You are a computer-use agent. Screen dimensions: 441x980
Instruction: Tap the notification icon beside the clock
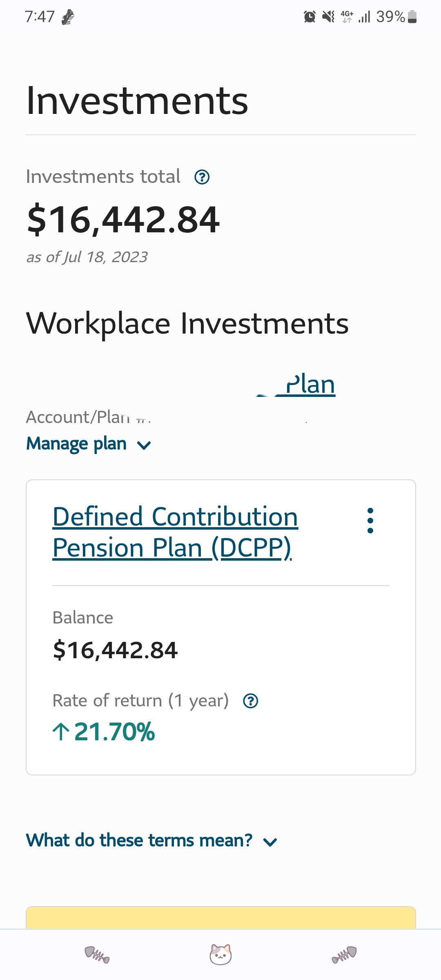point(68,17)
